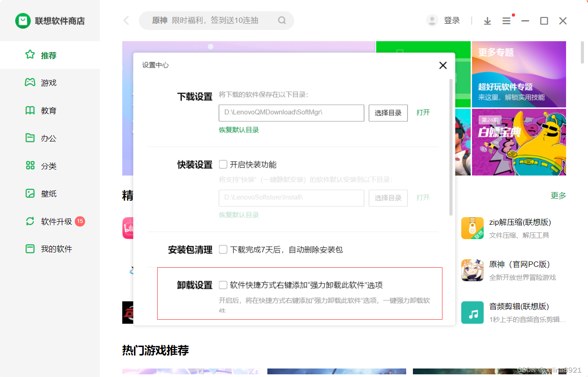Click the settings dialog vertical scrollbar
Screen dimensions: 588x377
pos(451,147)
